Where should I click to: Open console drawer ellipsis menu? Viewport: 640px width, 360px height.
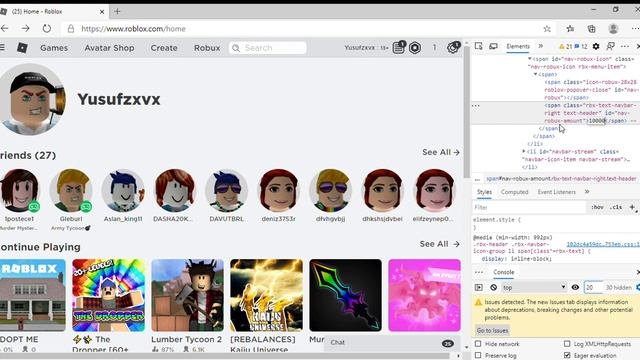coord(479,272)
